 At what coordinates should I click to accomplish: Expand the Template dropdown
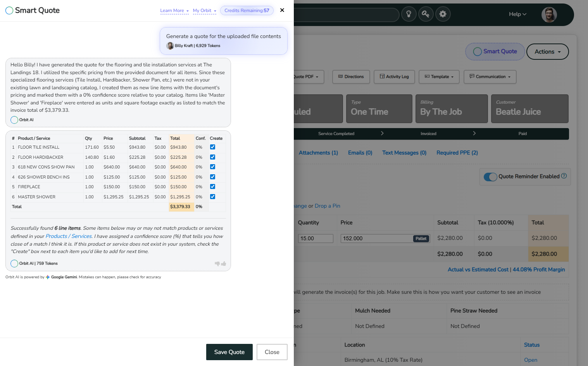click(439, 76)
